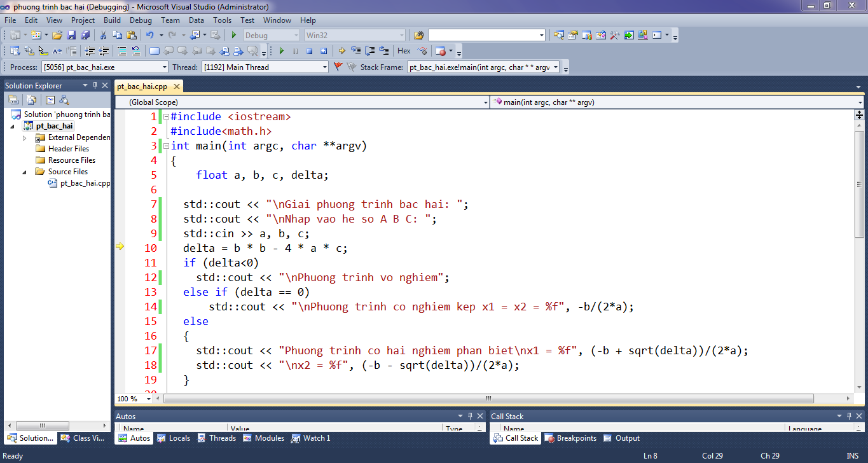Switch to the Locals tab

pos(174,438)
